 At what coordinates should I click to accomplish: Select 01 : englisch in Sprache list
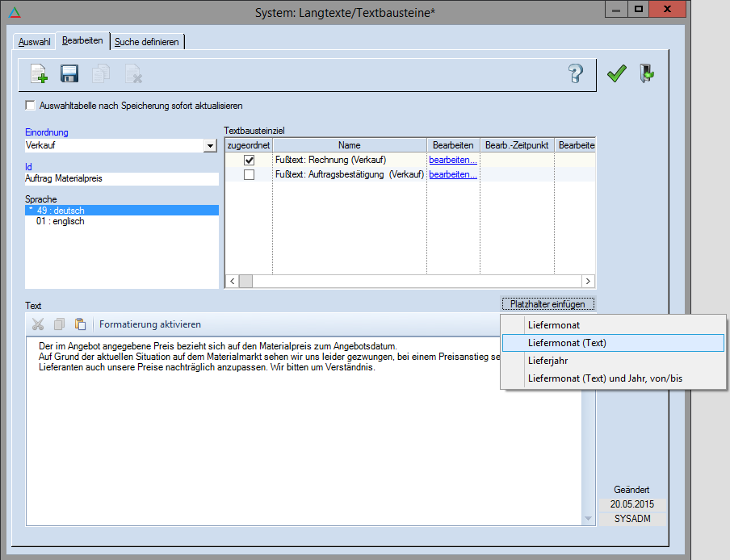(x=61, y=221)
